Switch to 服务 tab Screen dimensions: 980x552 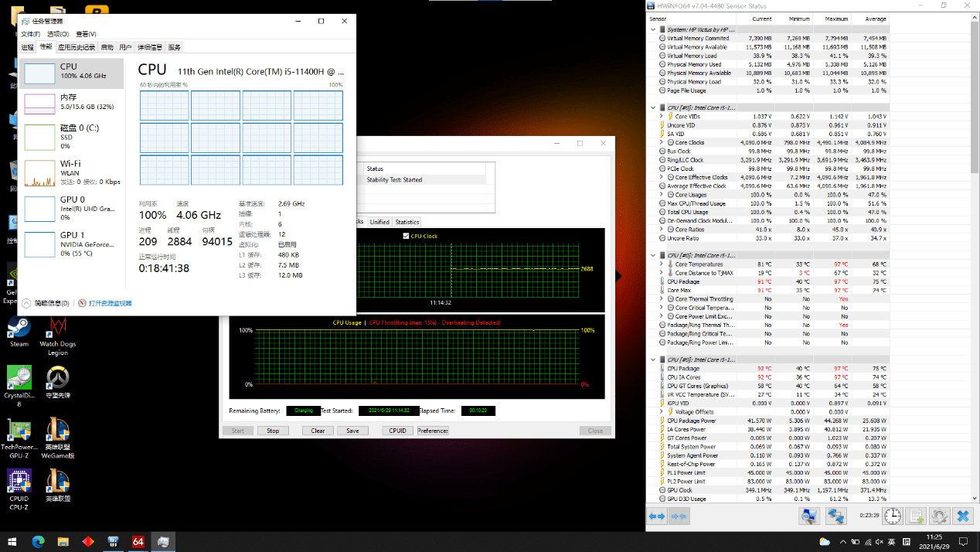(175, 47)
